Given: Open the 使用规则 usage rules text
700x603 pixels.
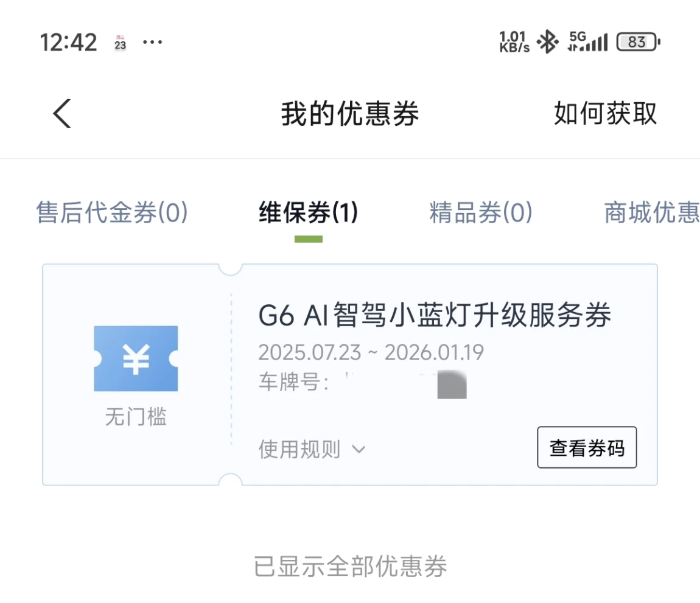Looking at the screenshot, I should 299,449.
